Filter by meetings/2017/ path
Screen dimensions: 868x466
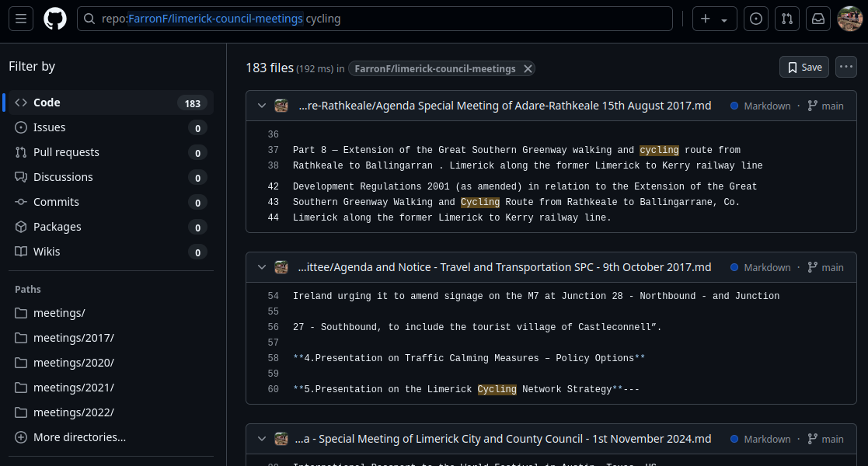point(110,338)
